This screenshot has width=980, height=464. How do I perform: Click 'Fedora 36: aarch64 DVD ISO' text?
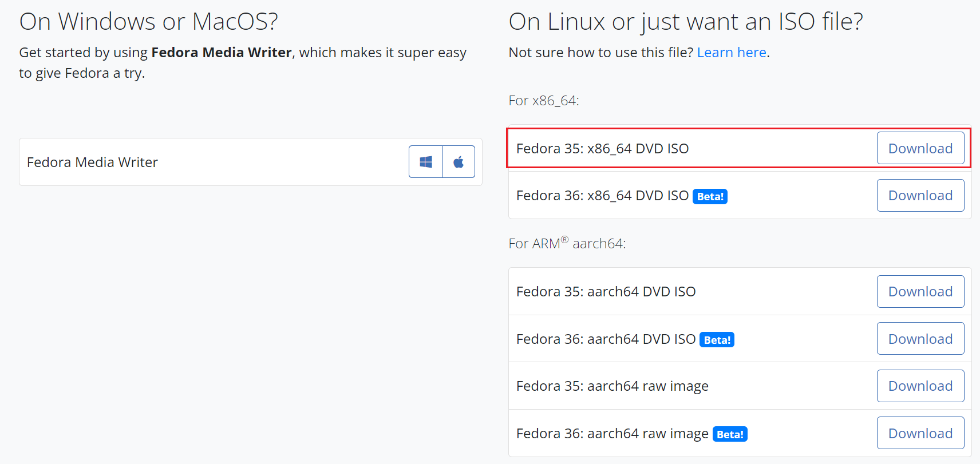click(606, 339)
